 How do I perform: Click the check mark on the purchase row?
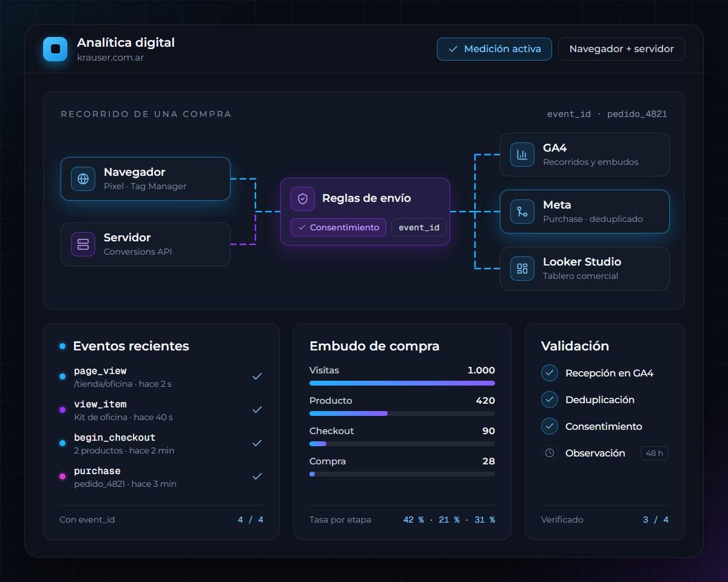257,477
